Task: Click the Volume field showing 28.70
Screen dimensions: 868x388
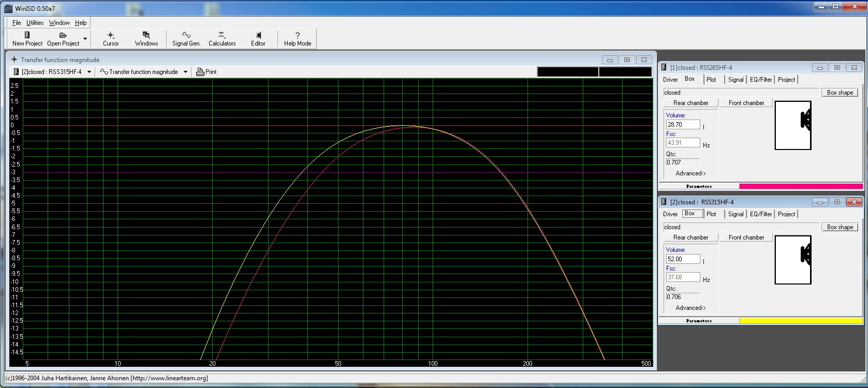Action: tap(683, 125)
